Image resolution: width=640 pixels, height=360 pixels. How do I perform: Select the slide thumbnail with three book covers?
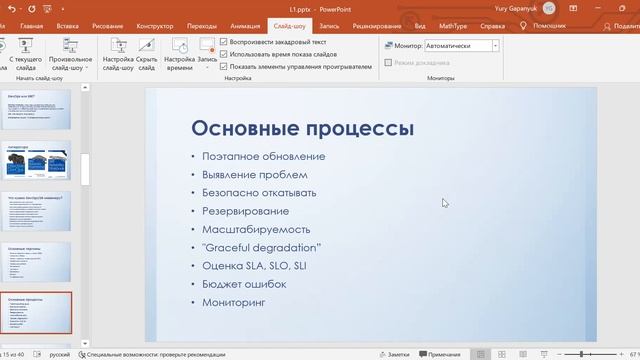[x=36, y=160]
